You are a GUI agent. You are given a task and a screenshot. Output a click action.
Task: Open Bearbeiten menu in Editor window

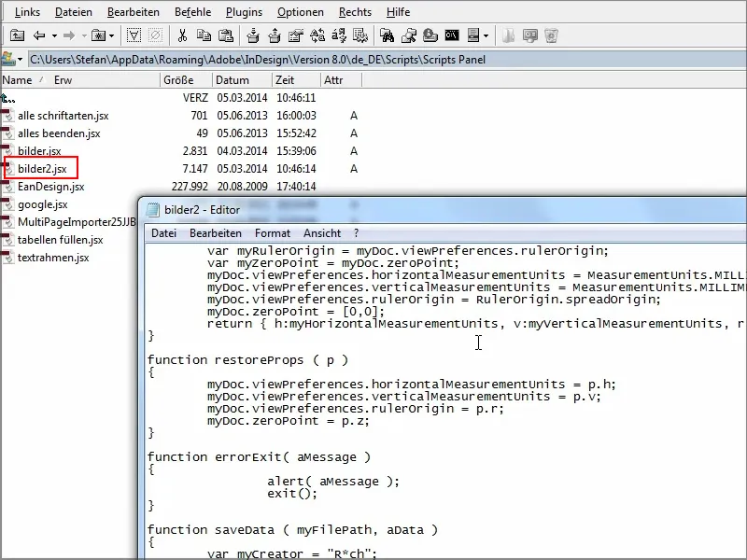pyautogui.click(x=216, y=233)
